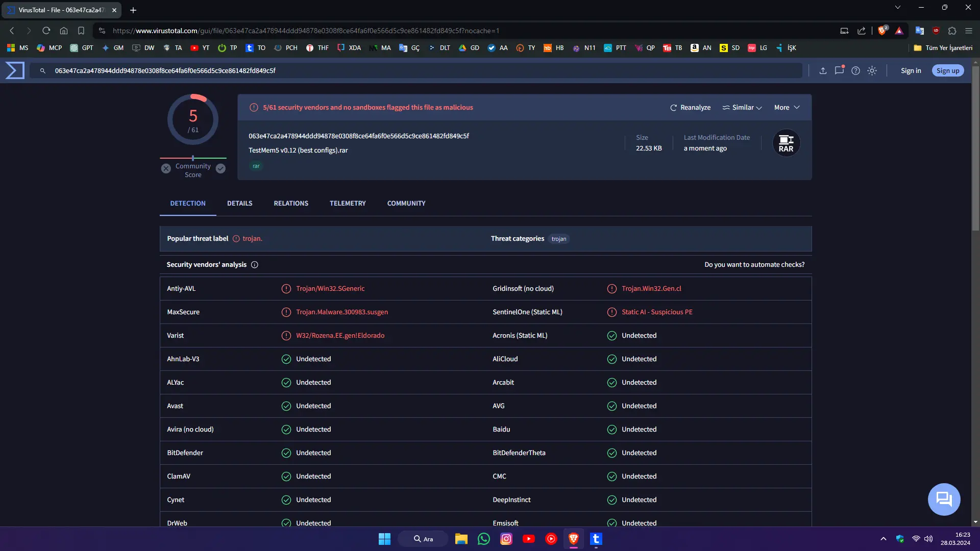Vote positive with the community check icon
This screenshot has height=551, width=980.
pos(220,168)
